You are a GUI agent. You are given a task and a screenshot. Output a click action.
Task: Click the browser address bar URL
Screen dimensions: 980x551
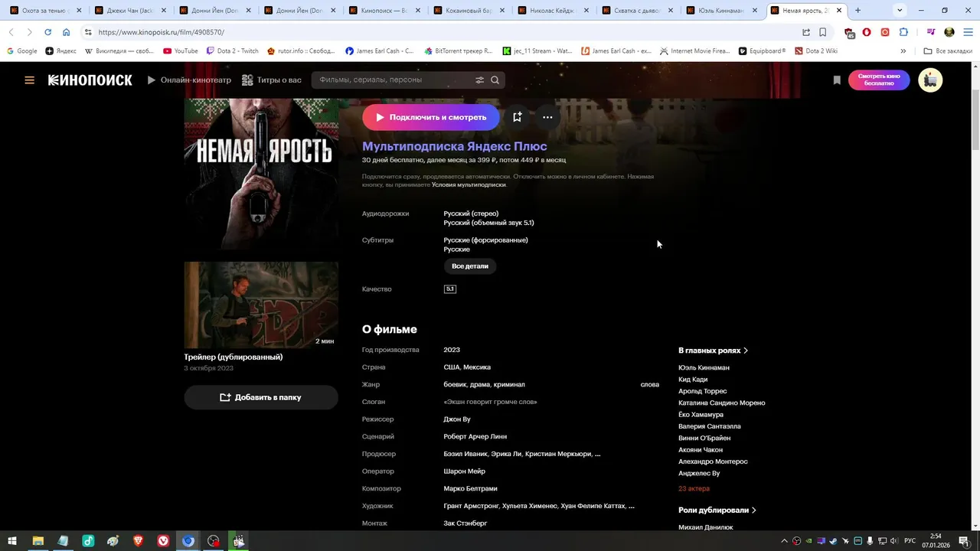[x=162, y=32]
